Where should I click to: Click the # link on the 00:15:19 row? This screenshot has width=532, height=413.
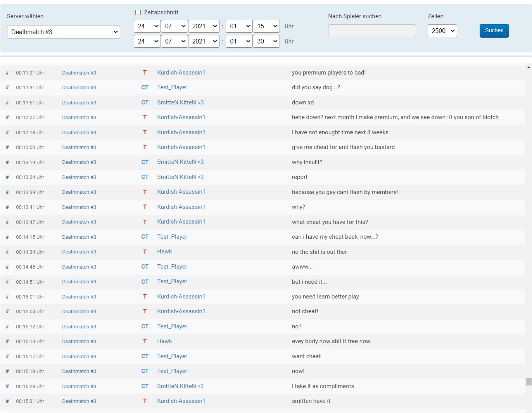click(7, 371)
